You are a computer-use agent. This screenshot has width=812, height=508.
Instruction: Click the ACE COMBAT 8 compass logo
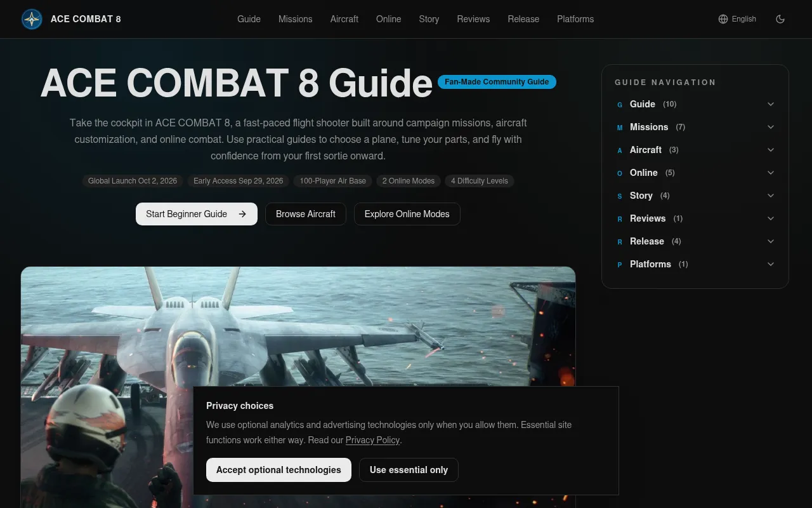point(32,19)
